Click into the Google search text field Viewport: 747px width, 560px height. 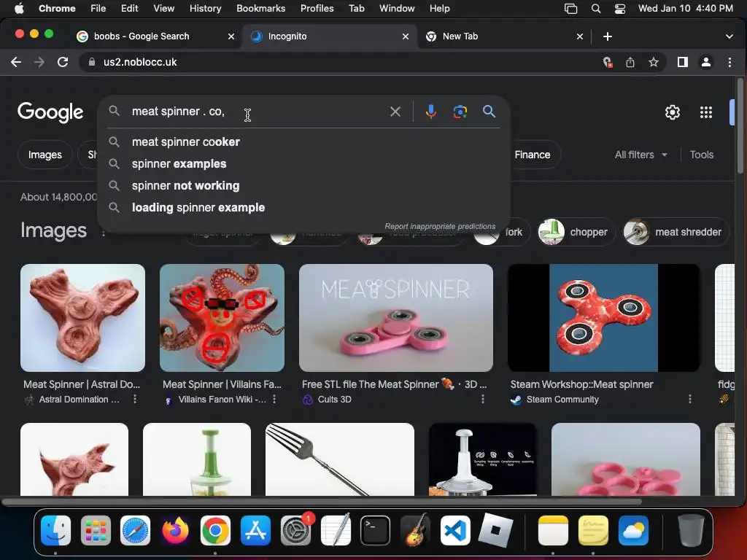pyautogui.click(x=258, y=112)
